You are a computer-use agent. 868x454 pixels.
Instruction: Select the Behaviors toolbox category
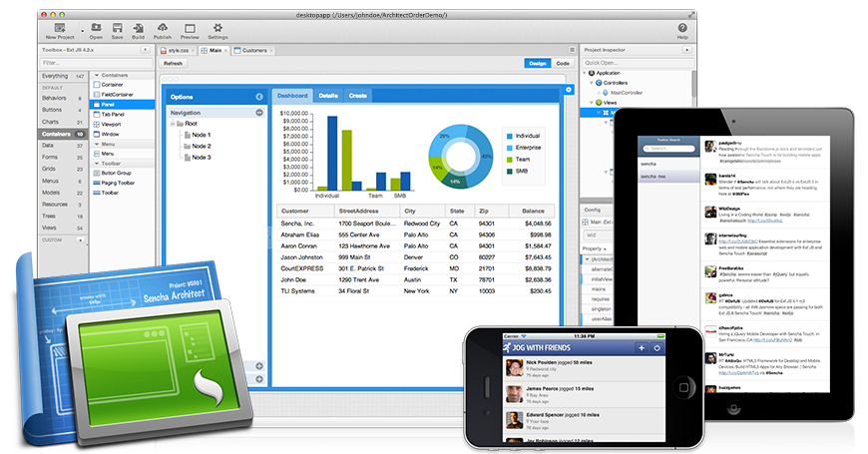(x=63, y=98)
